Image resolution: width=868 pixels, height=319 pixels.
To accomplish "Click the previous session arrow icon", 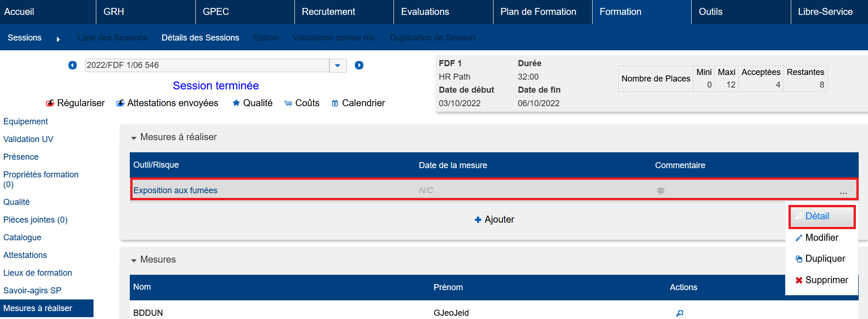I will (x=73, y=65).
